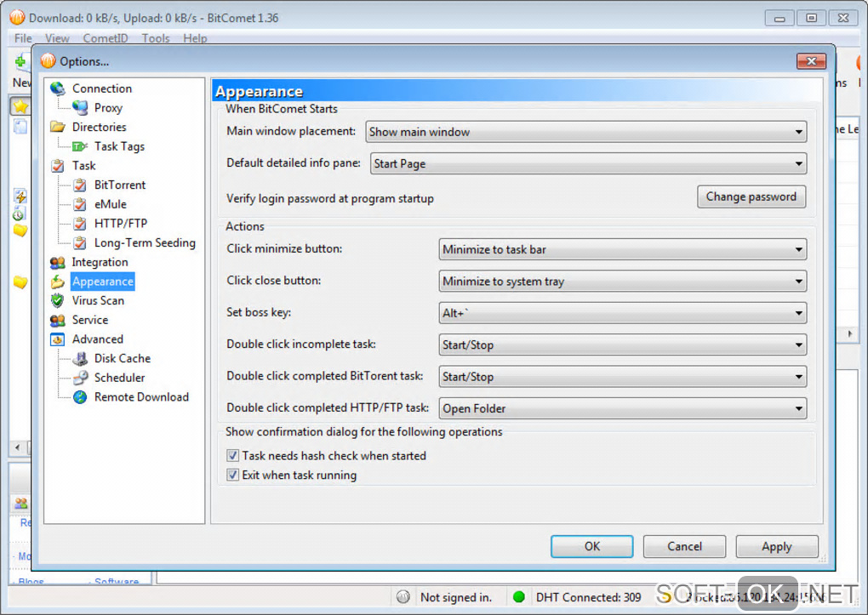
Task: Click DHT Connected: 309 status text
Action: pos(588,597)
